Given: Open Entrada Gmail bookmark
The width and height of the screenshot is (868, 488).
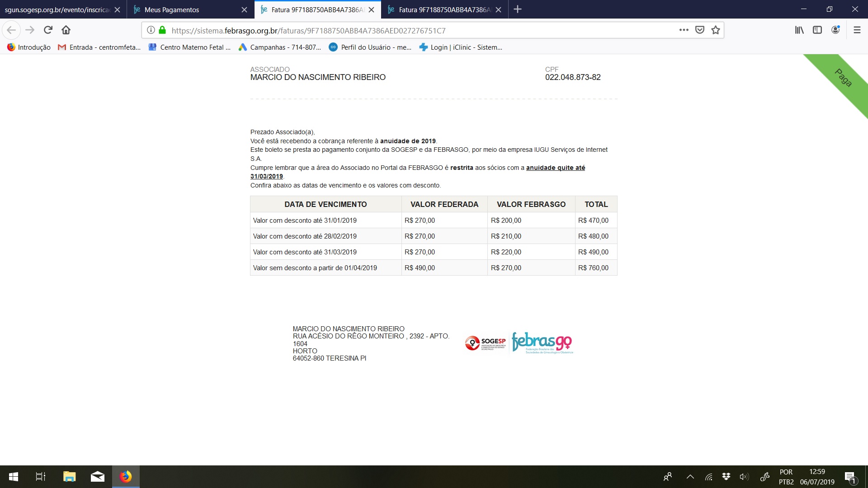Looking at the screenshot, I should 99,47.
